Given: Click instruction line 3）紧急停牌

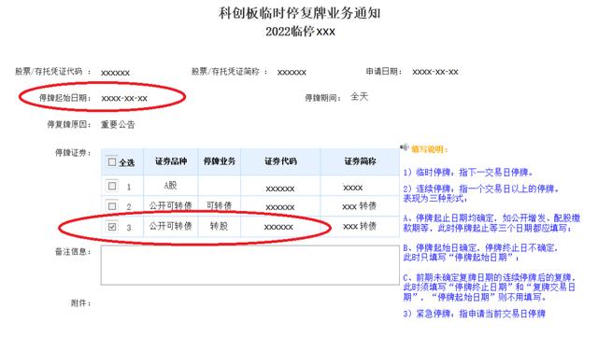Looking at the screenshot, I should click(x=474, y=314).
